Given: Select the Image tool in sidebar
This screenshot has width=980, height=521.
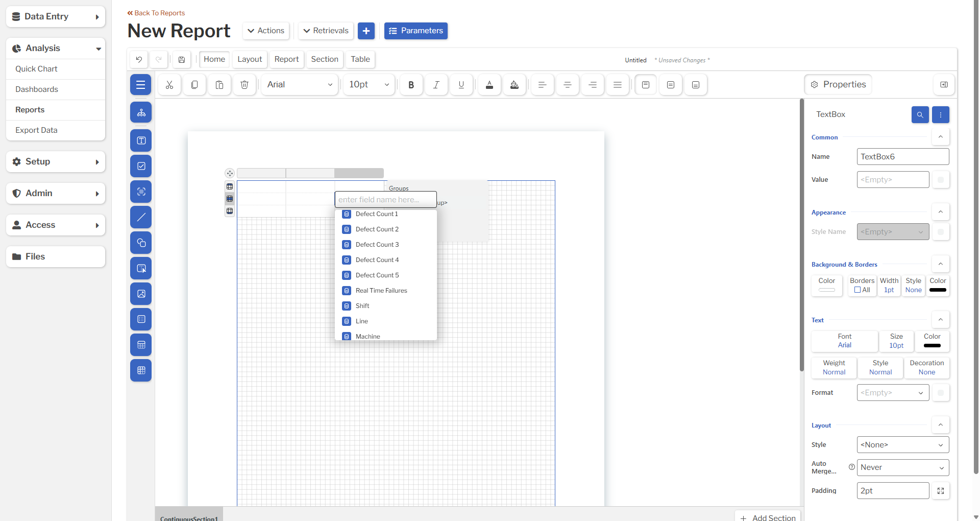Looking at the screenshot, I should (x=141, y=294).
